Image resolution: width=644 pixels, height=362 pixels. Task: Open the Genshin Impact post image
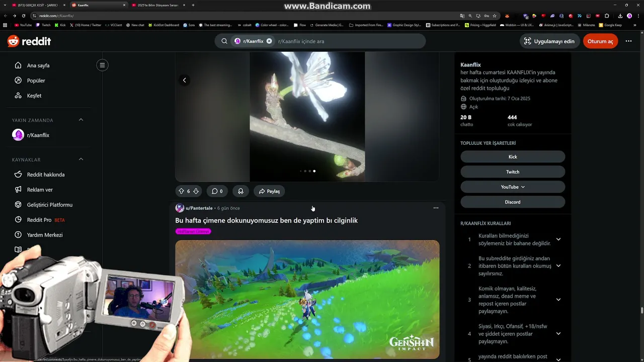pos(307,300)
